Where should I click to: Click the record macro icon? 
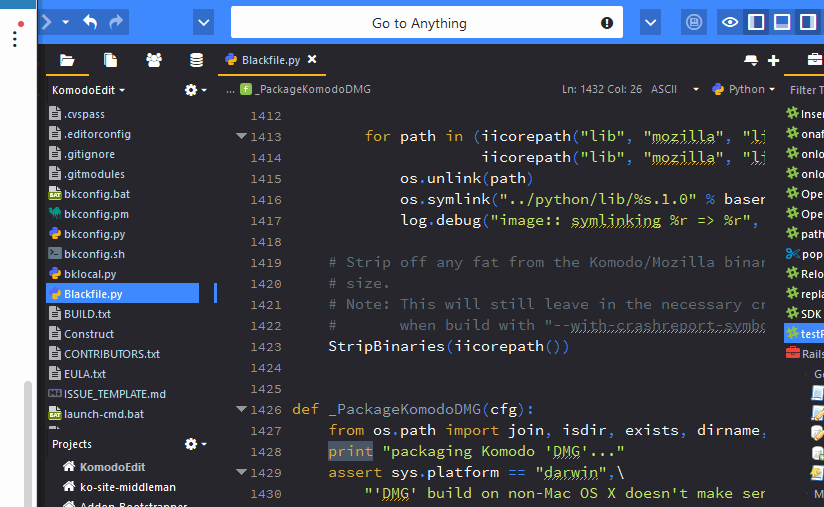tap(694, 22)
